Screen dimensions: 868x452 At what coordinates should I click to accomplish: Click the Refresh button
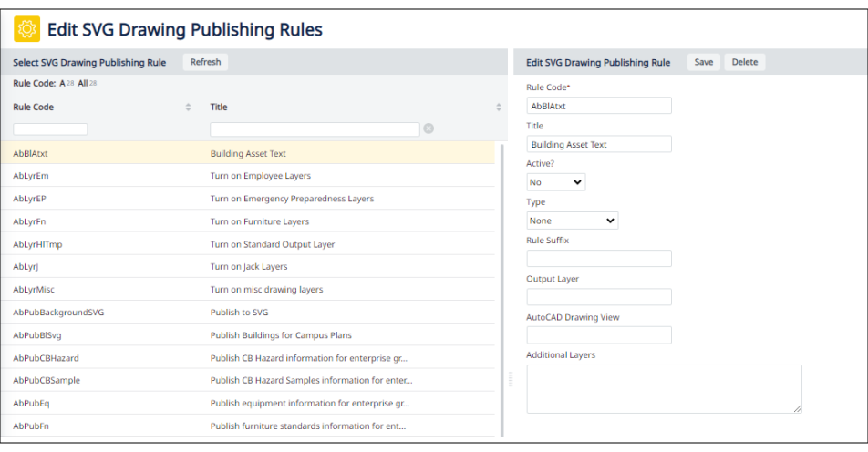click(x=205, y=62)
